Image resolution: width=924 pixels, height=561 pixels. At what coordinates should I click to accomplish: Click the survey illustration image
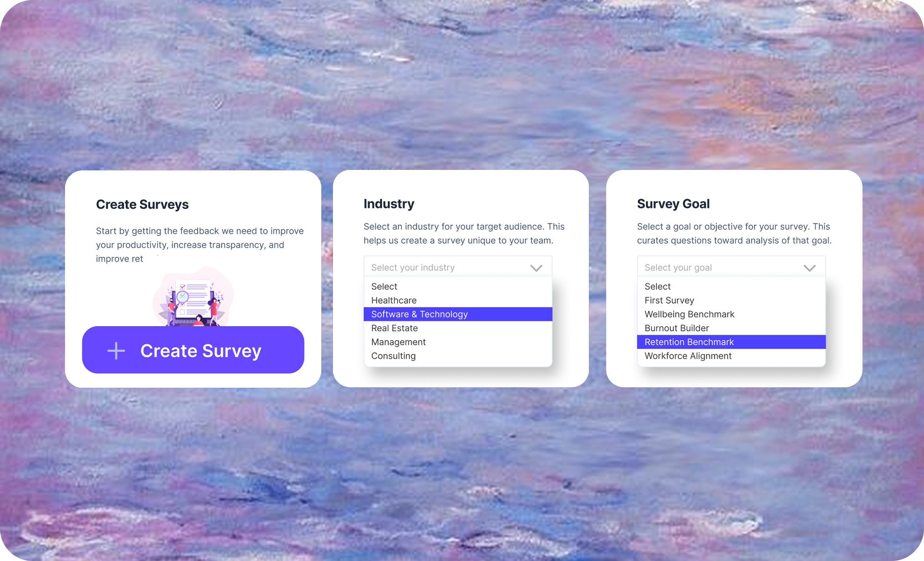tap(193, 297)
